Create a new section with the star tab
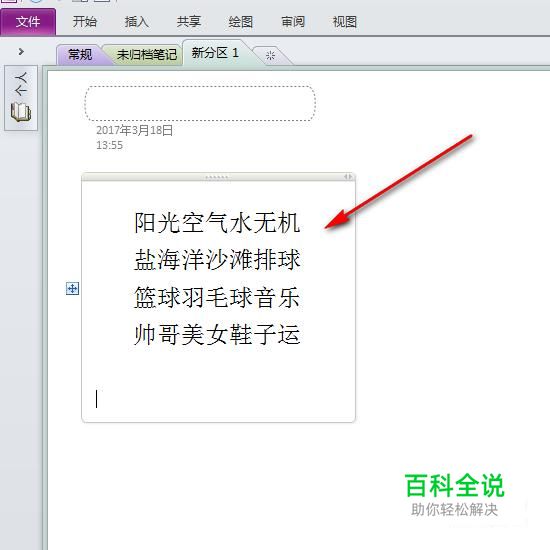550x550 pixels. tap(270, 55)
